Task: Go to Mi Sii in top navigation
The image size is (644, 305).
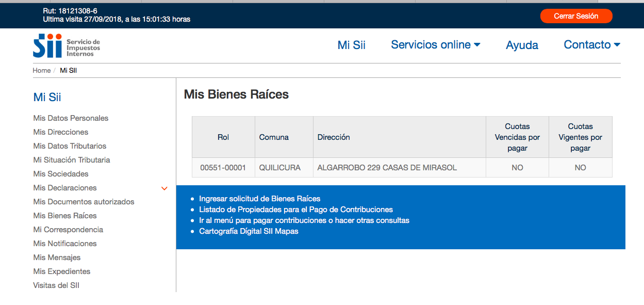Action: pos(352,45)
